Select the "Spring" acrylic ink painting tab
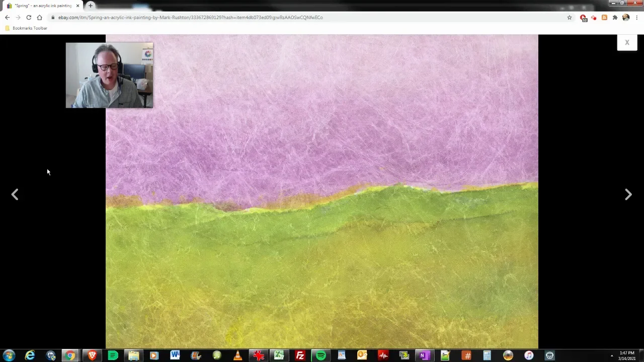The height and width of the screenshot is (362, 644). 41,6
